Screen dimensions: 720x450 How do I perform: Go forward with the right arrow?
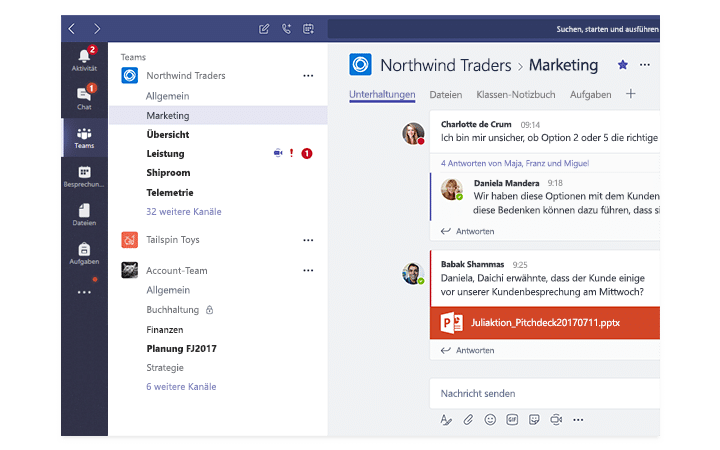[97, 29]
